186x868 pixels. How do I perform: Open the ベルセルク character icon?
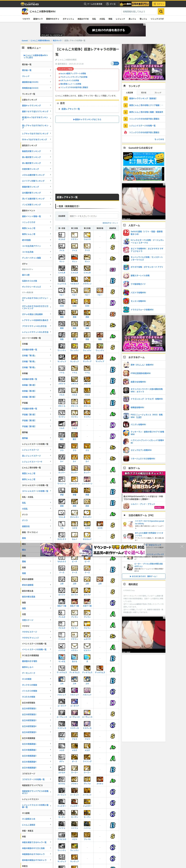74,279
